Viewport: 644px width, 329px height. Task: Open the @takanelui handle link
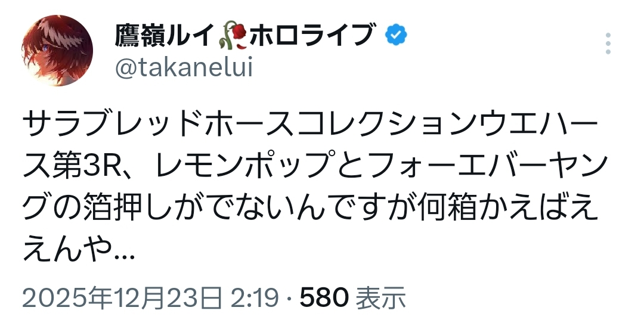183,69
